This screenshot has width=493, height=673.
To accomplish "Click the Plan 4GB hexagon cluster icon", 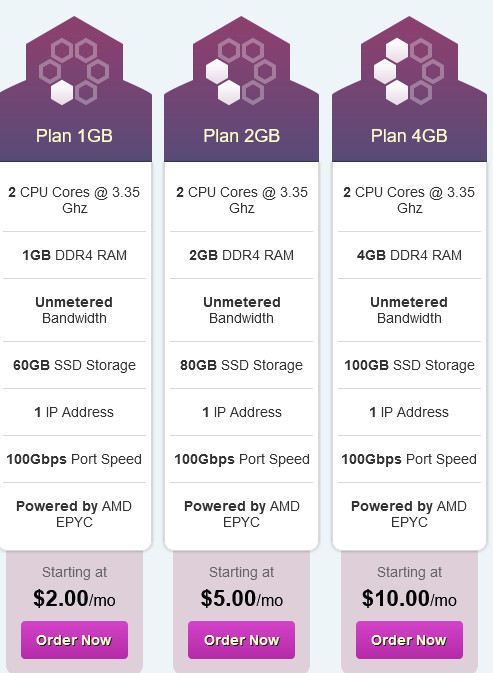I will click(408, 71).
